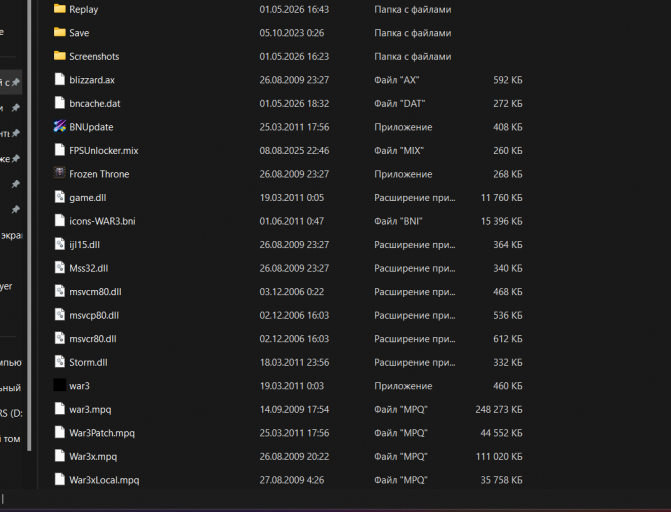Image resolution: width=671 pixels, height=512 pixels.
Task: Click the navigation pane vertical scrollbar
Action: 29,225
